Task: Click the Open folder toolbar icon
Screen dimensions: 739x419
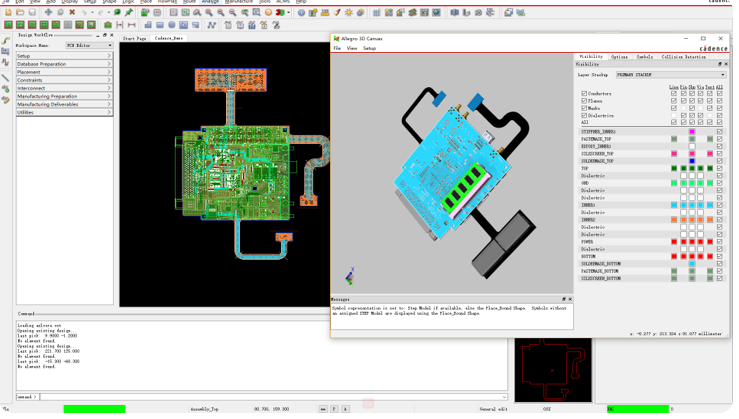Action: click(20, 13)
